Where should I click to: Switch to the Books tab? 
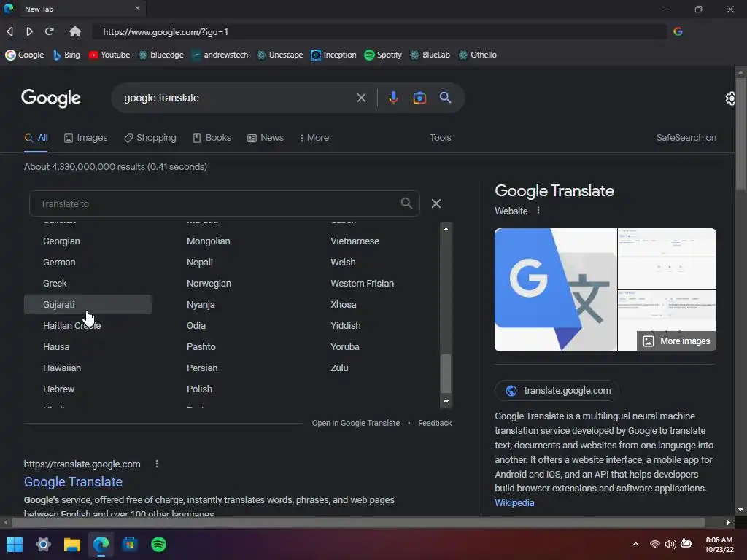point(212,138)
